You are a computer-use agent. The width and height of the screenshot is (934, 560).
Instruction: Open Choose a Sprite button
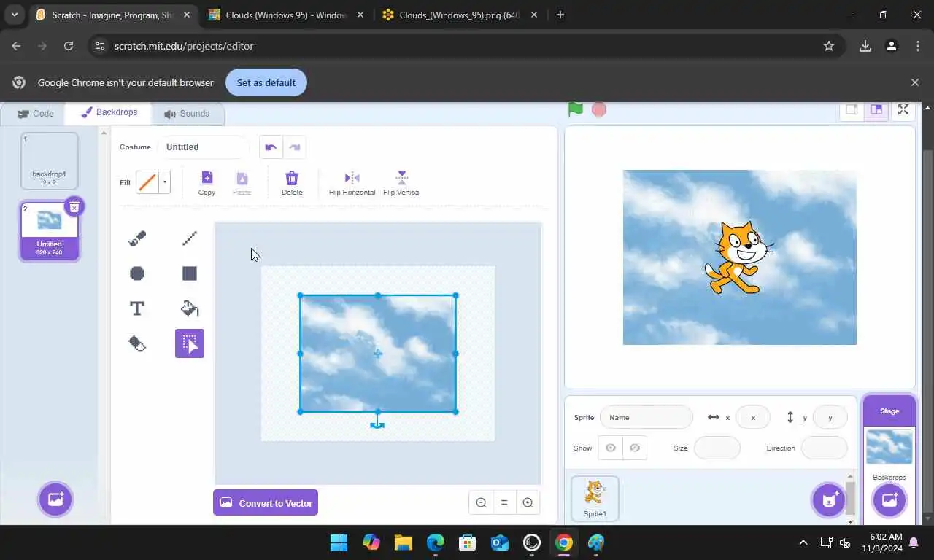coord(829,500)
